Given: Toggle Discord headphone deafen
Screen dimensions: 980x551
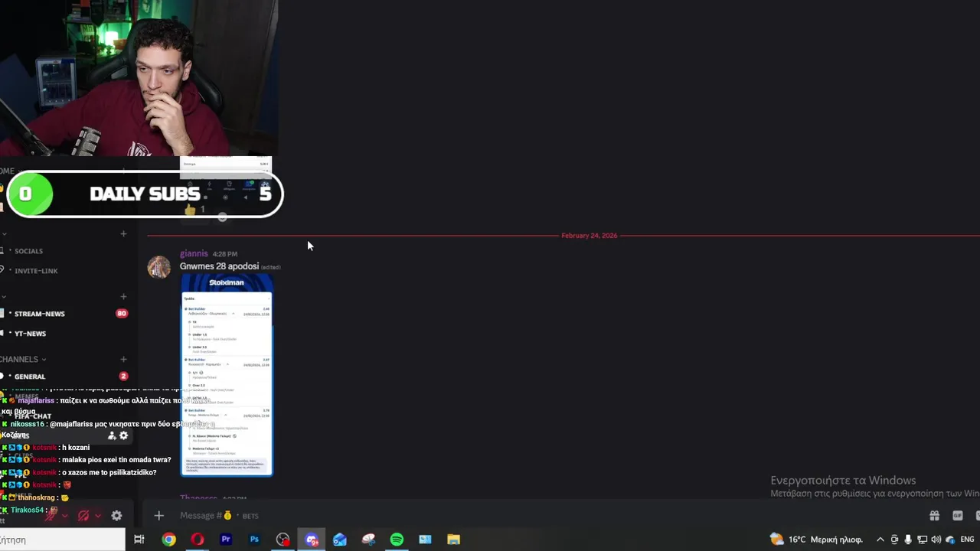Looking at the screenshot, I should point(83,515).
